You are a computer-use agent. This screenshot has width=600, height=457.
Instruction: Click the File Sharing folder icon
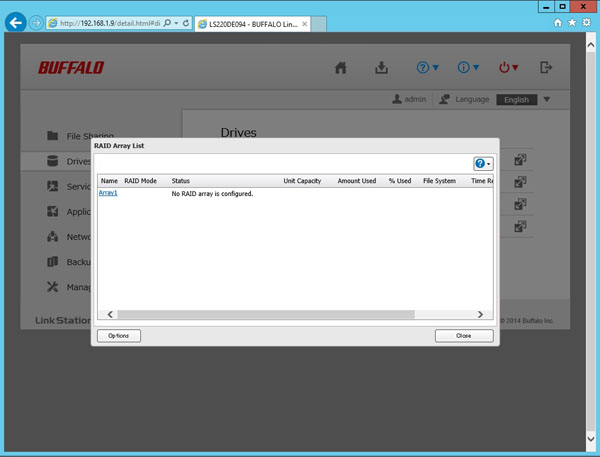tap(54, 135)
